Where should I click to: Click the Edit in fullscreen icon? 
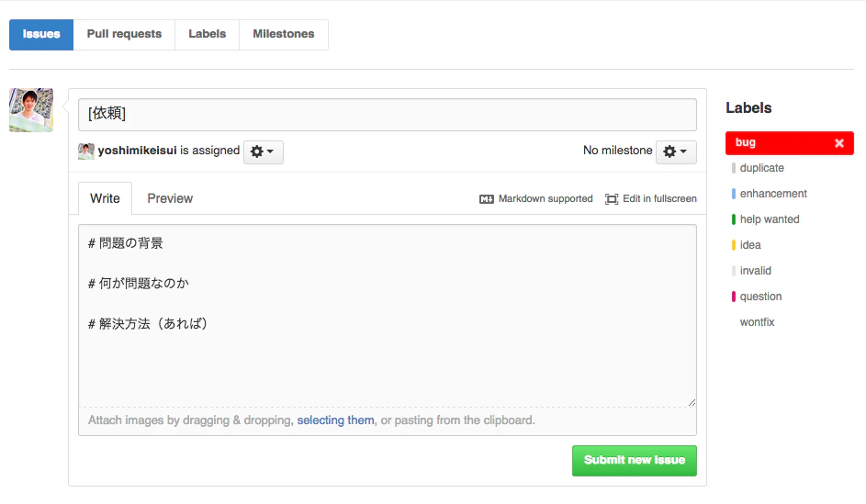pyautogui.click(x=612, y=199)
